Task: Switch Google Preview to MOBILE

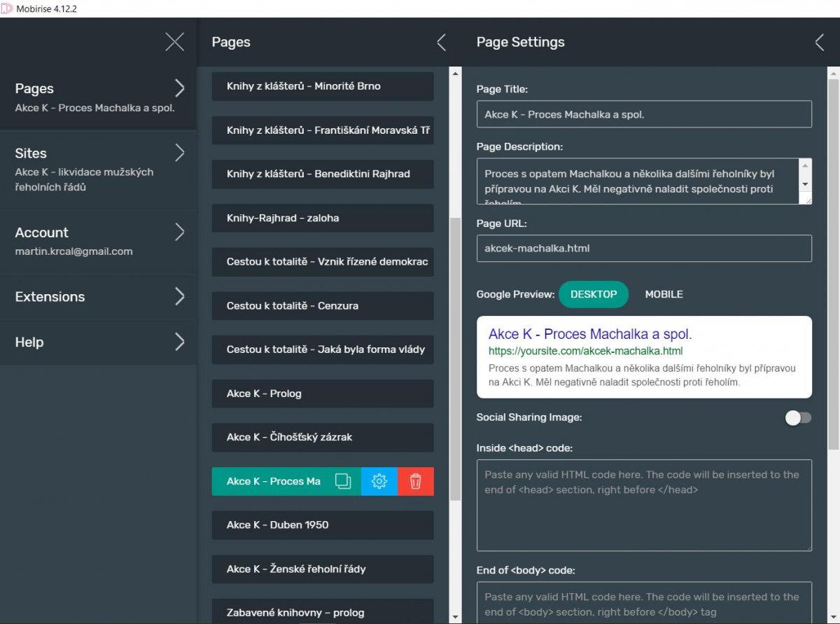Action: pos(664,294)
